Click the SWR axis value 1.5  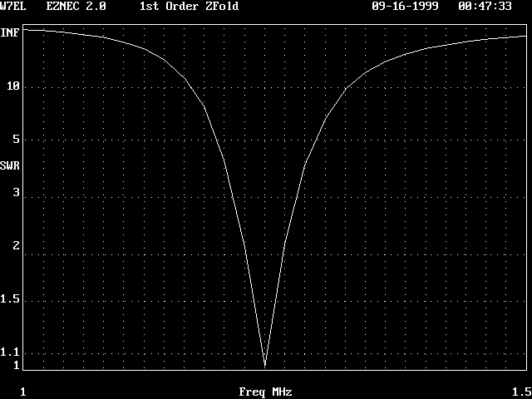10,299
